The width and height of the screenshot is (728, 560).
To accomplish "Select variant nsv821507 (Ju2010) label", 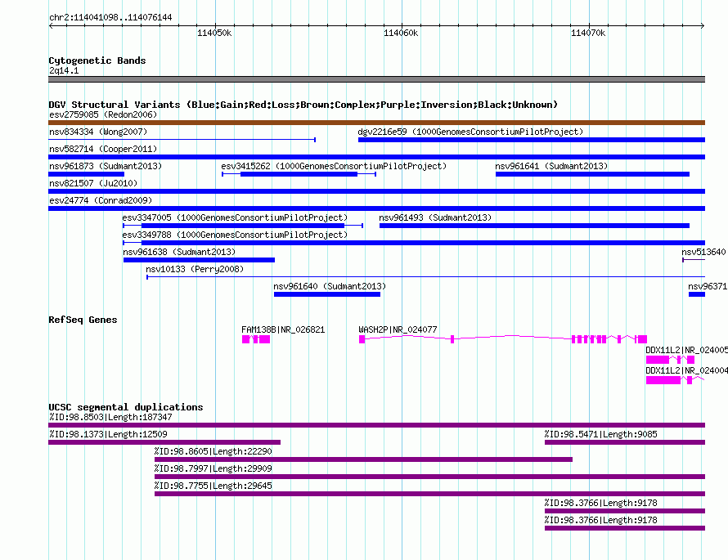I will (93, 183).
